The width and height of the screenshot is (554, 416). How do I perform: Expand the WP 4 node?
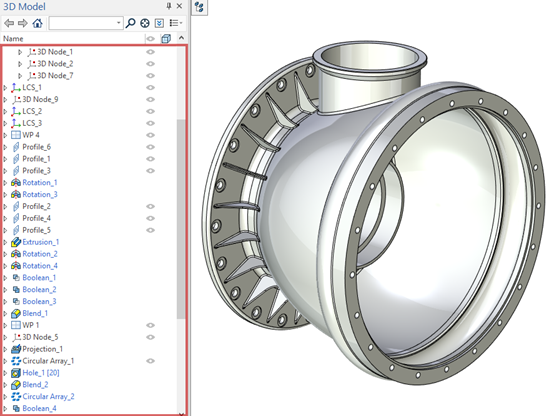point(5,135)
